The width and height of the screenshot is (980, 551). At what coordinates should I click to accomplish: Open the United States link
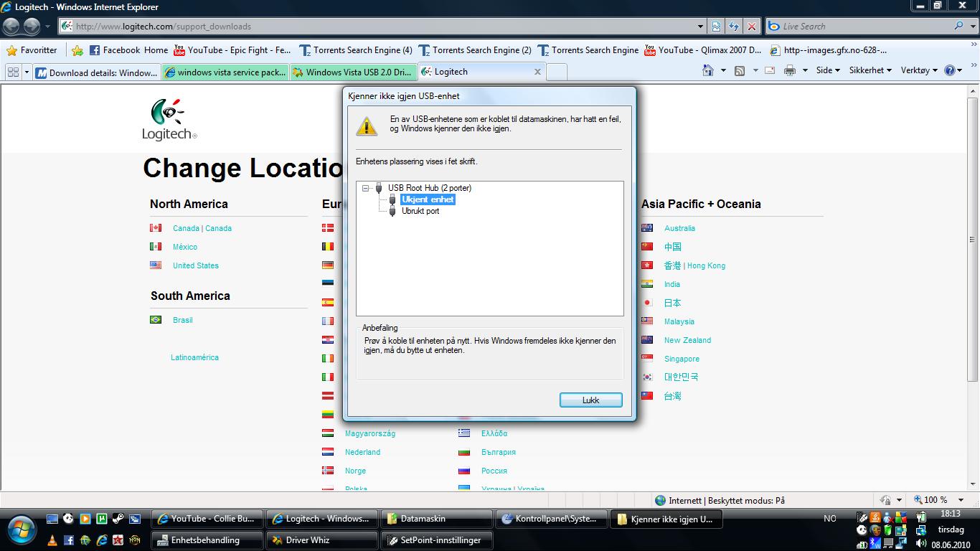point(195,265)
